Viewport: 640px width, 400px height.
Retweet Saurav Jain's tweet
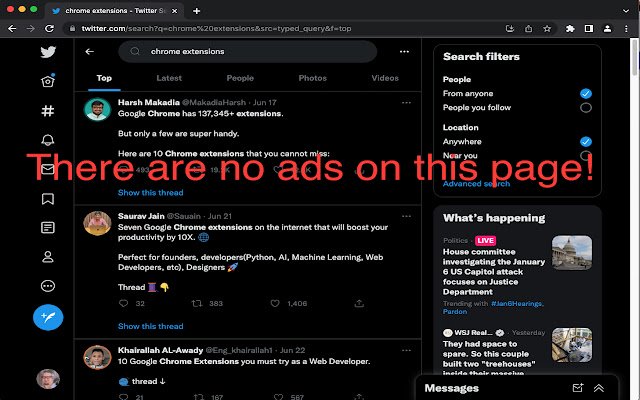point(197,303)
